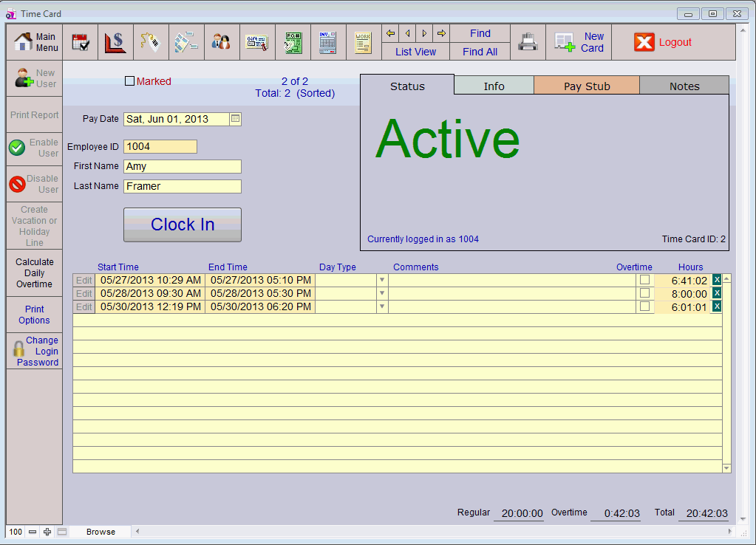The height and width of the screenshot is (545, 756).
Task: Open the Browse mode popup menu
Action: pos(101,532)
